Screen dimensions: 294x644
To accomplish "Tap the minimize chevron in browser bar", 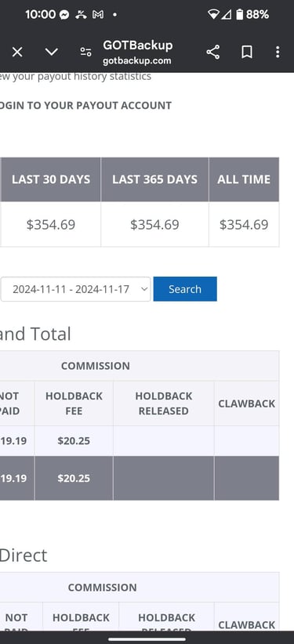I will click(52, 52).
